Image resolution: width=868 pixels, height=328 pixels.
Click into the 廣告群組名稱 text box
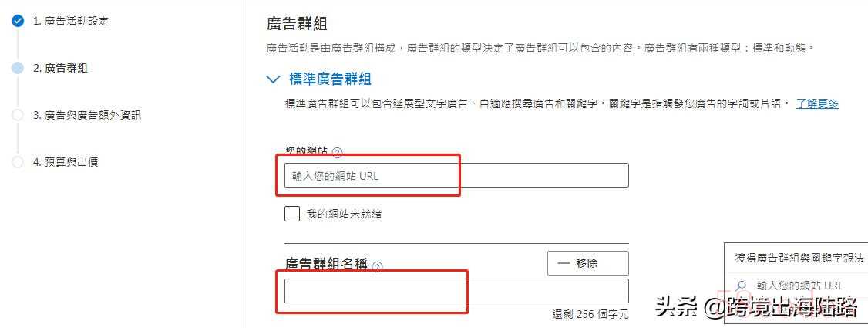(x=456, y=291)
